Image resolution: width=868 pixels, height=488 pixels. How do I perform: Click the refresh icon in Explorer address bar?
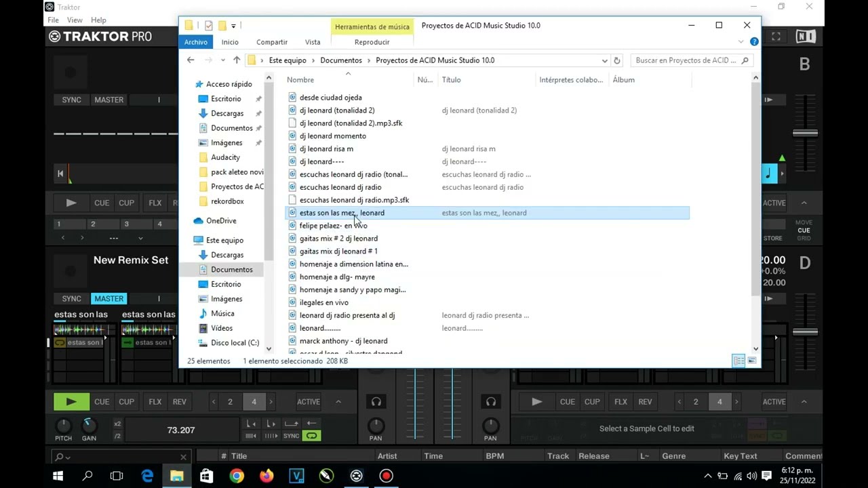pos(617,60)
